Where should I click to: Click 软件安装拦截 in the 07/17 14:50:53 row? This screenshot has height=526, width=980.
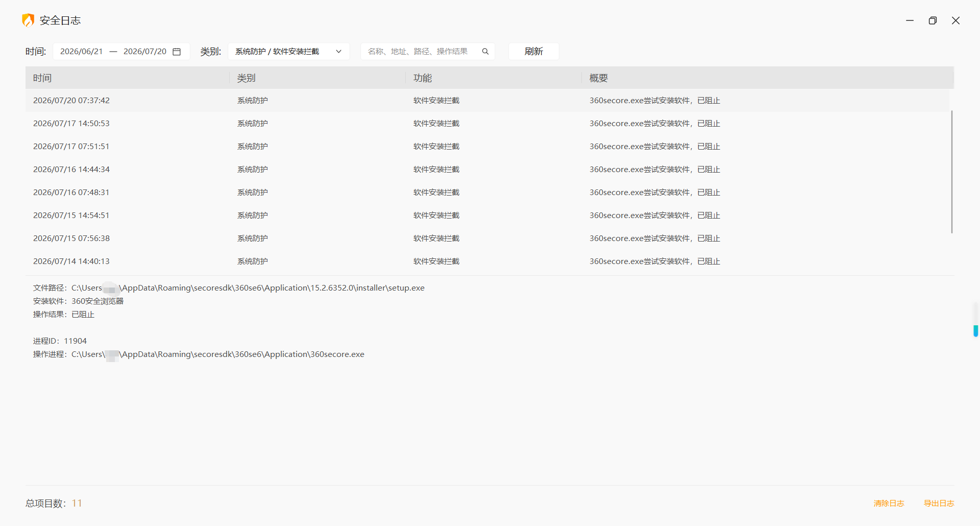coord(436,124)
